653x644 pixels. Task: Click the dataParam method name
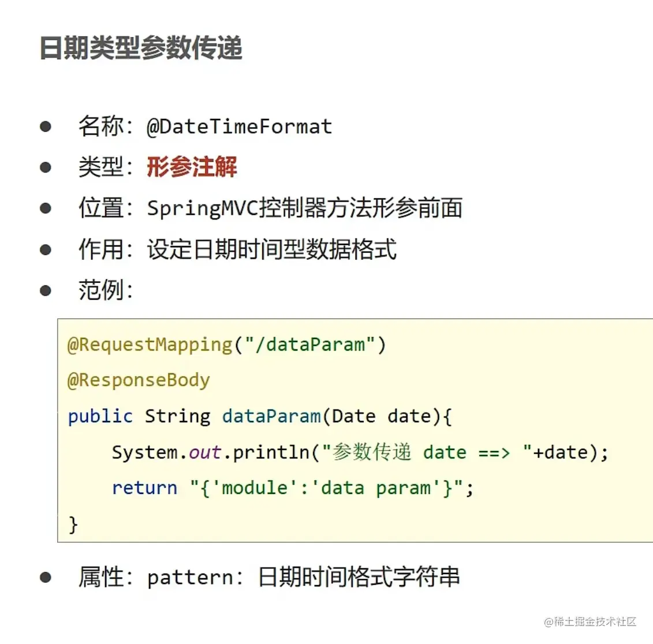point(271,416)
